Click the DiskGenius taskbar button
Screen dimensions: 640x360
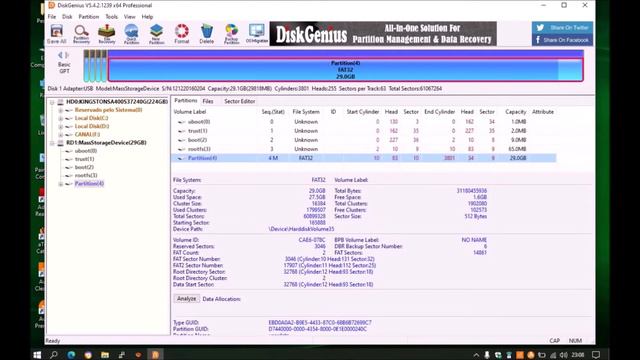(155, 355)
